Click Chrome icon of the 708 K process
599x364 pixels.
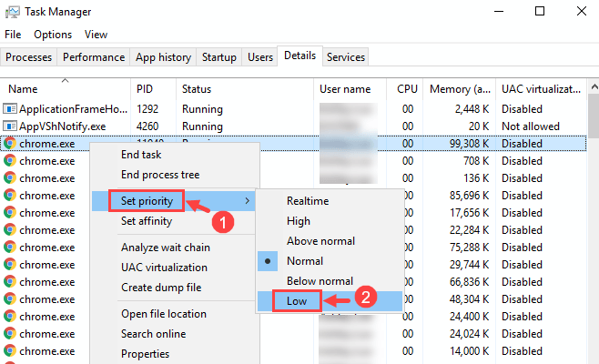pyautogui.click(x=9, y=161)
